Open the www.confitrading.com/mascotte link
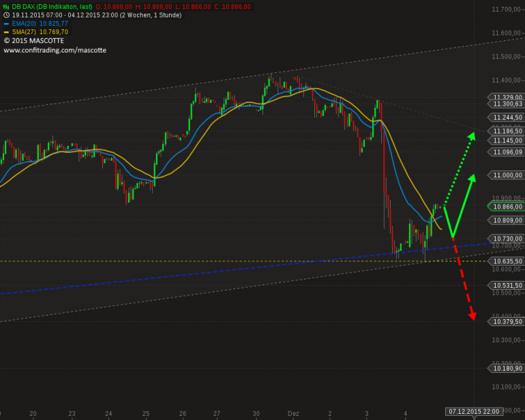 (x=55, y=50)
